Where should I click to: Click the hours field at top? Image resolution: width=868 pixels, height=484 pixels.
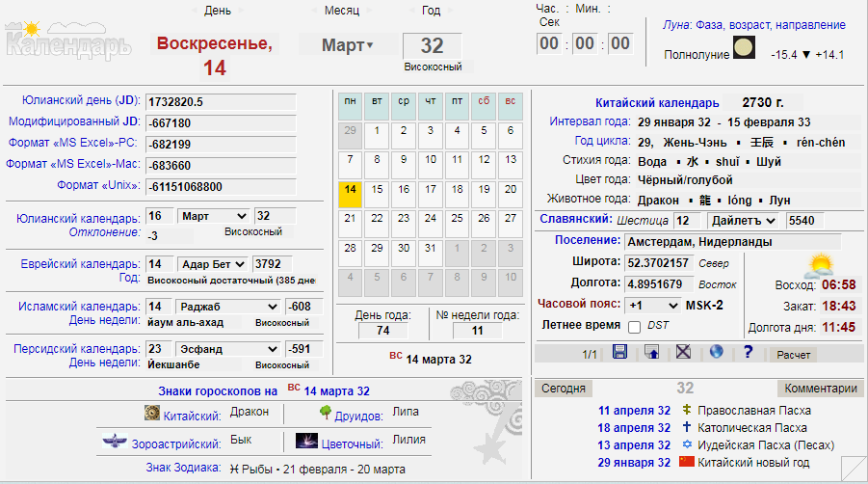pyautogui.click(x=549, y=43)
